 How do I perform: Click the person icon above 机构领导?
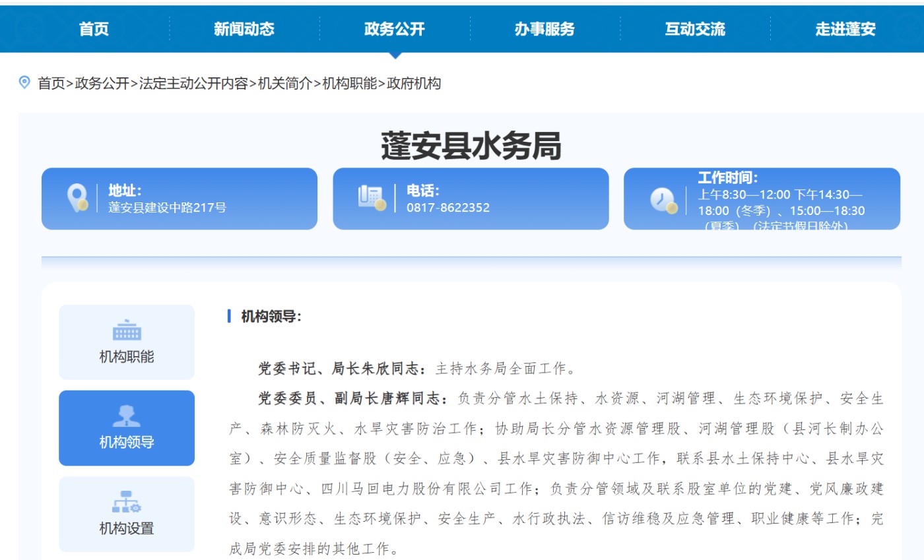coord(127,416)
